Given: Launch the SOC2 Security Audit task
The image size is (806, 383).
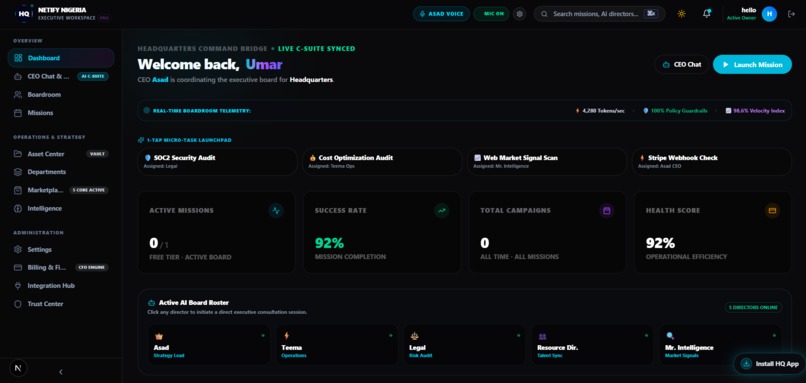Looking at the screenshot, I should coord(217,161).
